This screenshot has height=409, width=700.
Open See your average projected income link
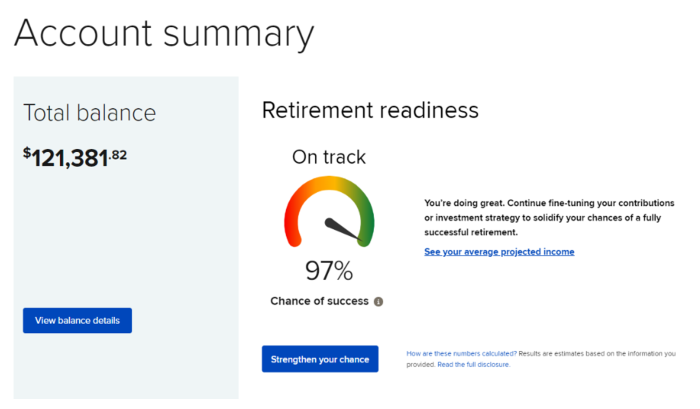tap(499, 252)
